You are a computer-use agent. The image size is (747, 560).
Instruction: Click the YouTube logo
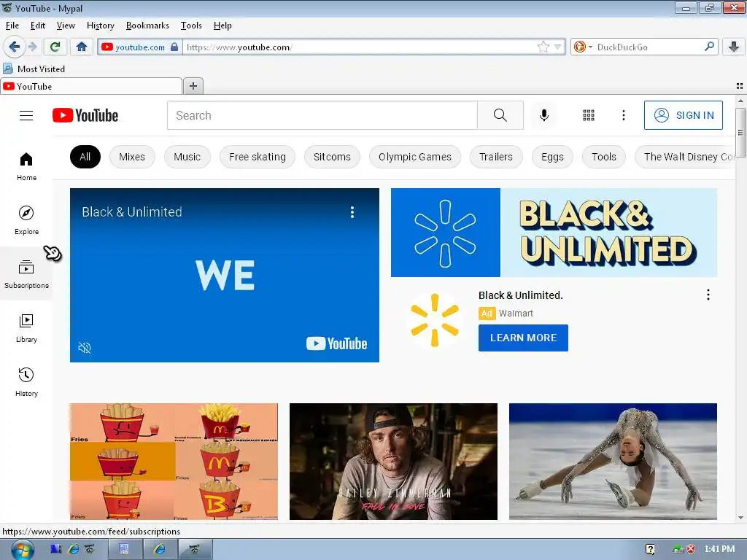(85, 115)
